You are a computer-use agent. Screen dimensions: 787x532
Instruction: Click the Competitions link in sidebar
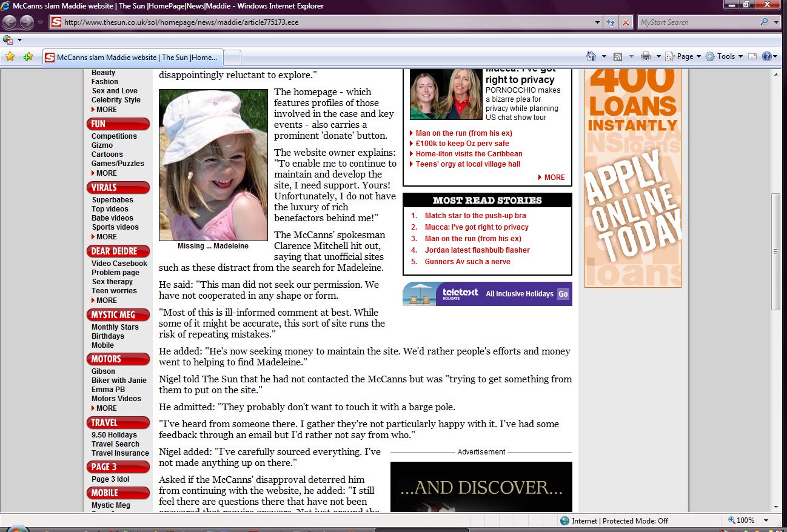point(114,136)
